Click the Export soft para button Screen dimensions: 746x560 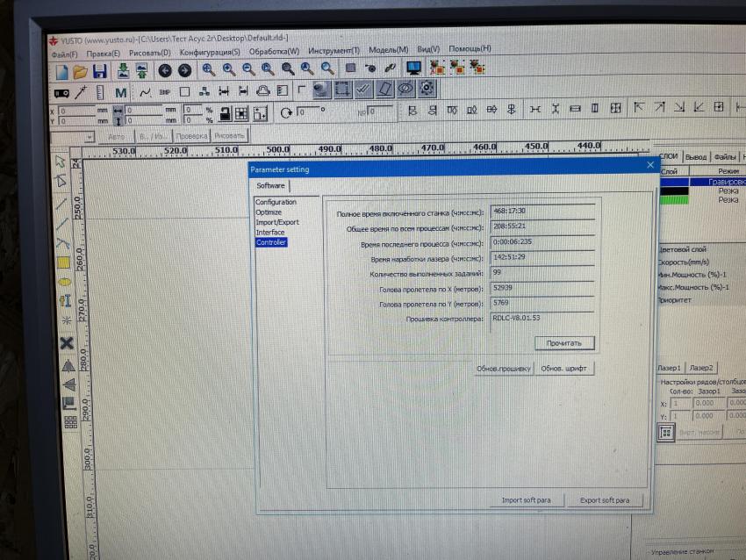point(604,500)
